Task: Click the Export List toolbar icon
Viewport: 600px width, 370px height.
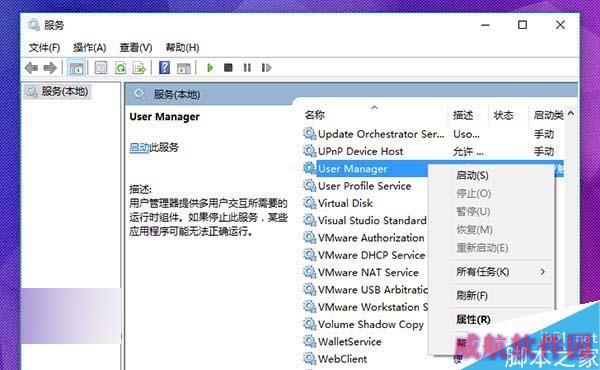Action: [139, 68]
